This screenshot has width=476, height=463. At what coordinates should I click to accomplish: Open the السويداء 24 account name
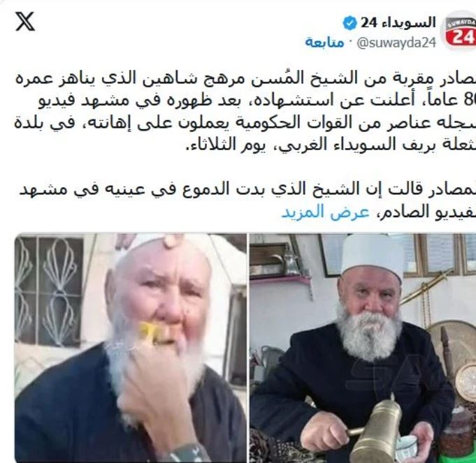(x=398, y=23)
